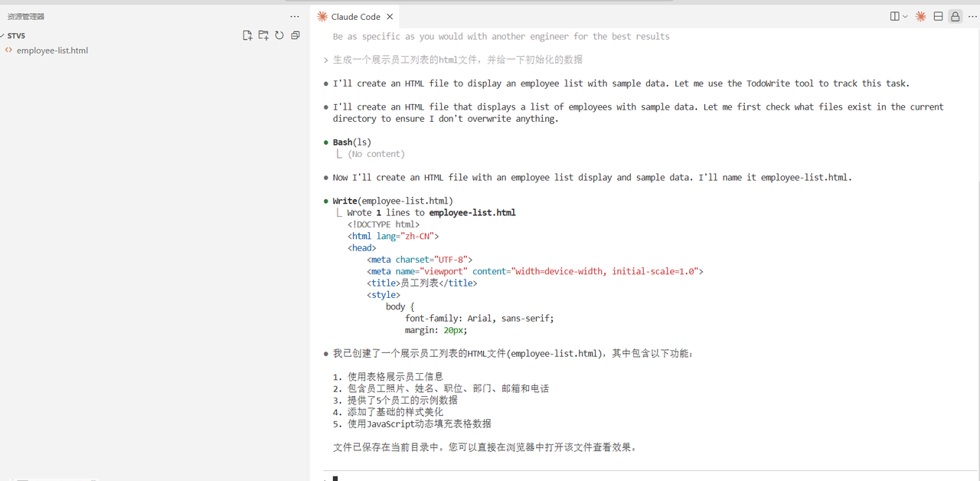Click the line mentioning the TodoWrite tool
The image size is (980, 481).
(x=621, y=83)
